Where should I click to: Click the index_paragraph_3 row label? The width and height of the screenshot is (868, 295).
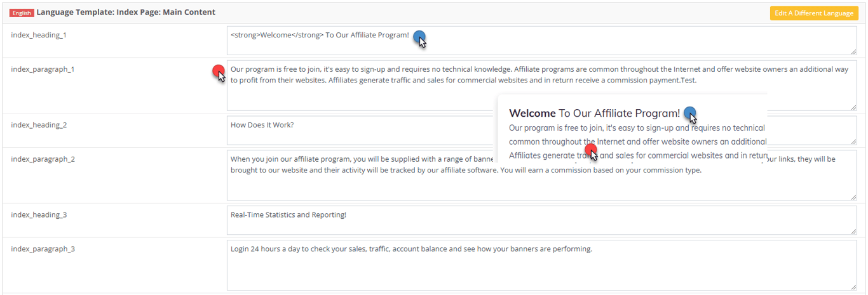(x=43, y=249)
